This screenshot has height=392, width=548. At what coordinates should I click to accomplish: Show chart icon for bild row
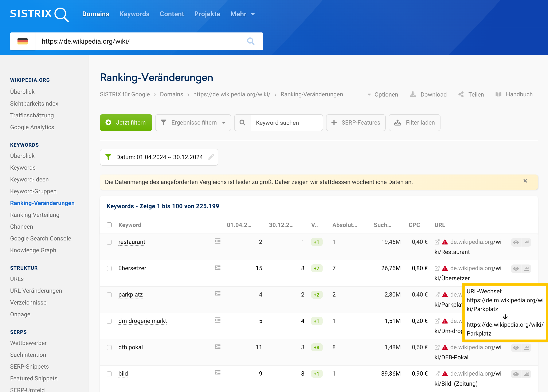pyautogui.click(x=526, y=374)
